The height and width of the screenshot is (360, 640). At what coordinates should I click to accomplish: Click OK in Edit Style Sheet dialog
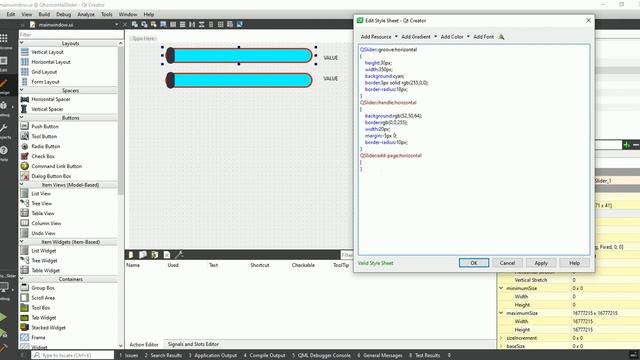click(474, 263)
